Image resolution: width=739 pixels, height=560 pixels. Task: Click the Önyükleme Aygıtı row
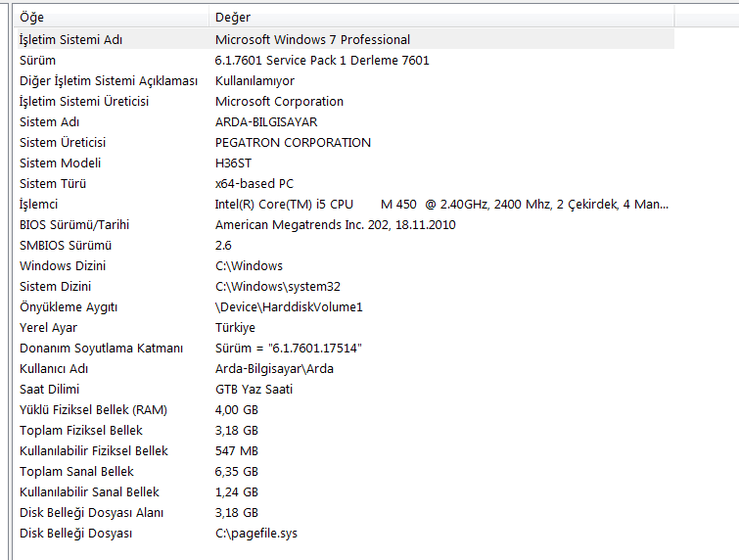click(x=69, y=306)
